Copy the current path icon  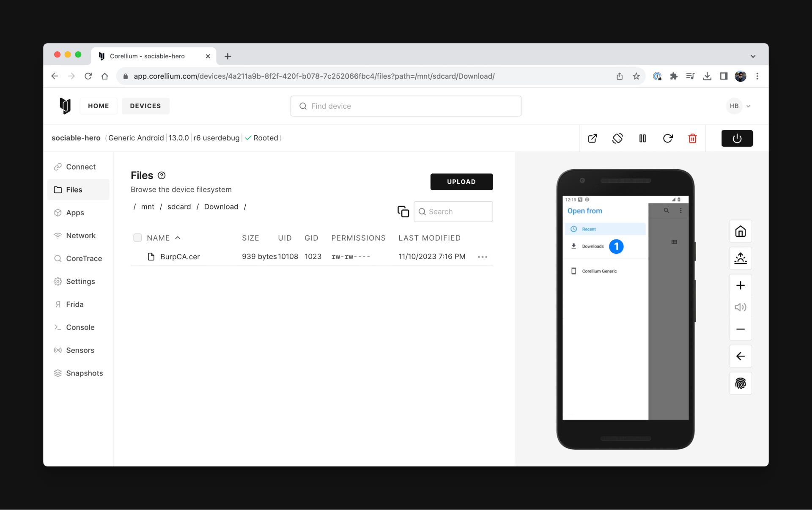(x=403, y=211)
